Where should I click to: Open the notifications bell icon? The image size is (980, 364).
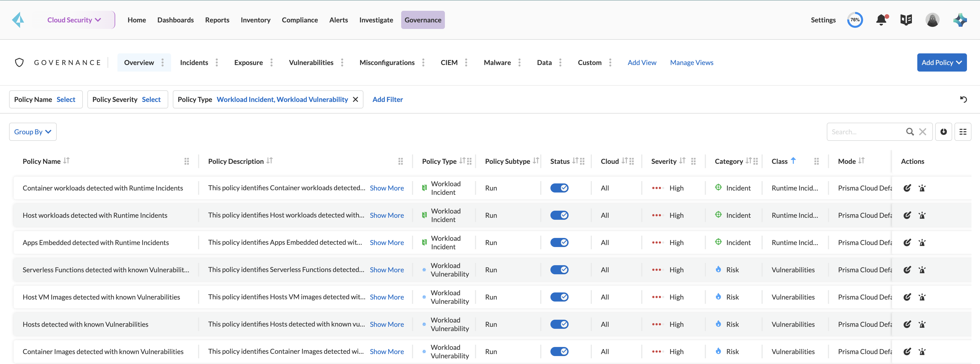(881, 20)
